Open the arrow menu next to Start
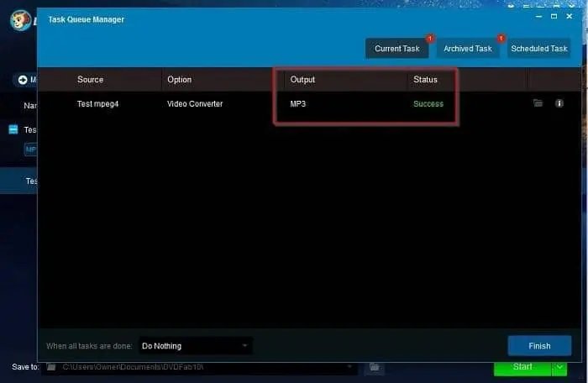 coord(560,367)
